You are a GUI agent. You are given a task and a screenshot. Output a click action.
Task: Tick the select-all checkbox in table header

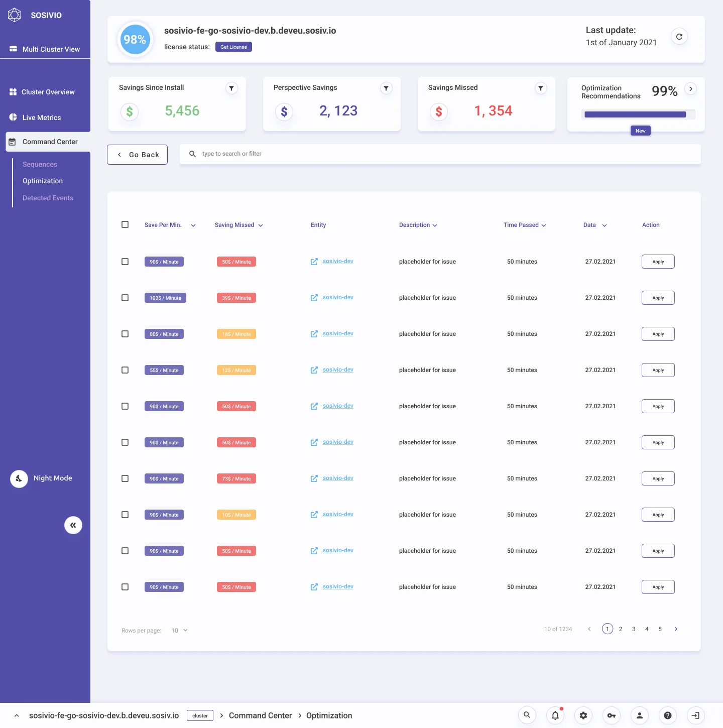(125, 224)
